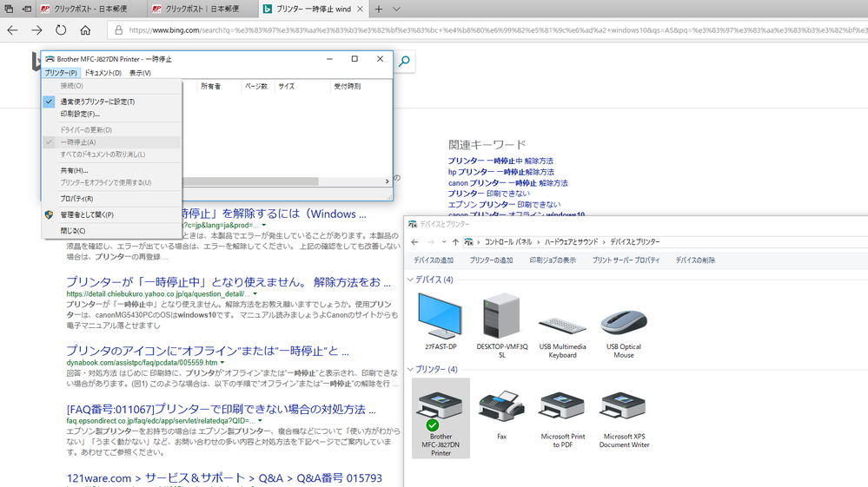Toggle 通常使うプリンターに設定 check item
The image size is (868, 487).
pos(111,102)
